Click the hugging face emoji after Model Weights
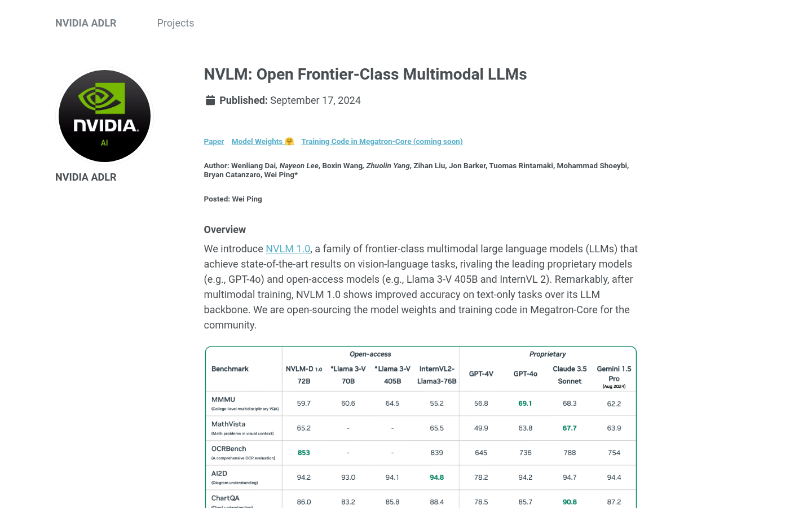The height and width of the screenshot is (508, 812). click(289, 141)
